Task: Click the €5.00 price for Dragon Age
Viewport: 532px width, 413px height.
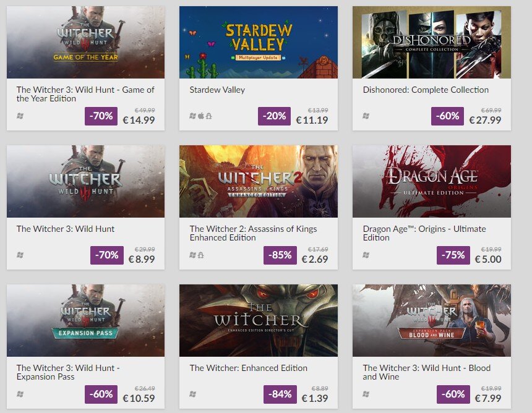Action: (x=488, y=260)
